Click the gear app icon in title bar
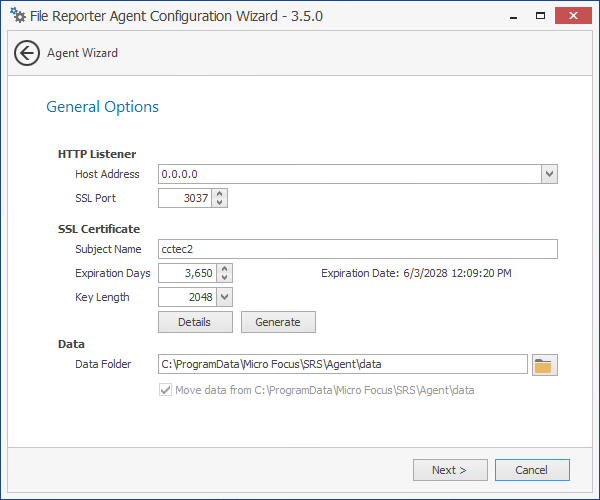 tap(17, 16)
